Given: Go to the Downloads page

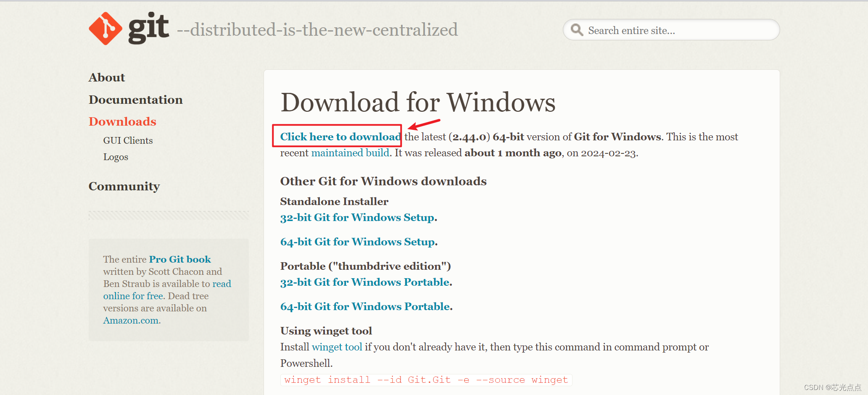Looking at the screenshot, I should 122,121.
